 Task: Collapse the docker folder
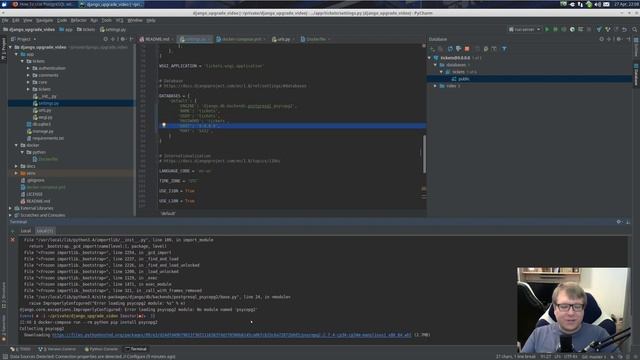[x=16, y=145]
